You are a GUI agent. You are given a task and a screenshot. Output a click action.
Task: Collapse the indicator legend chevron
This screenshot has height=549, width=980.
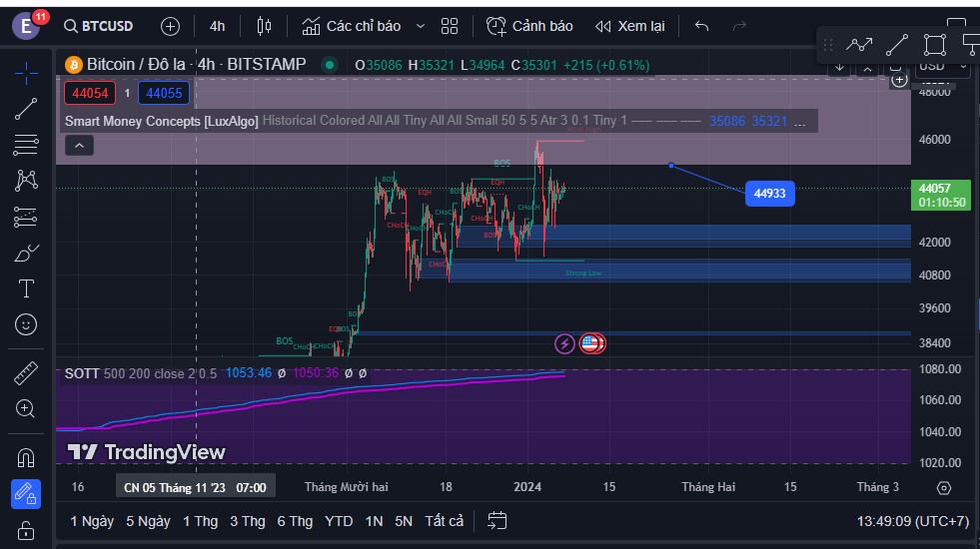pos(79,146)
